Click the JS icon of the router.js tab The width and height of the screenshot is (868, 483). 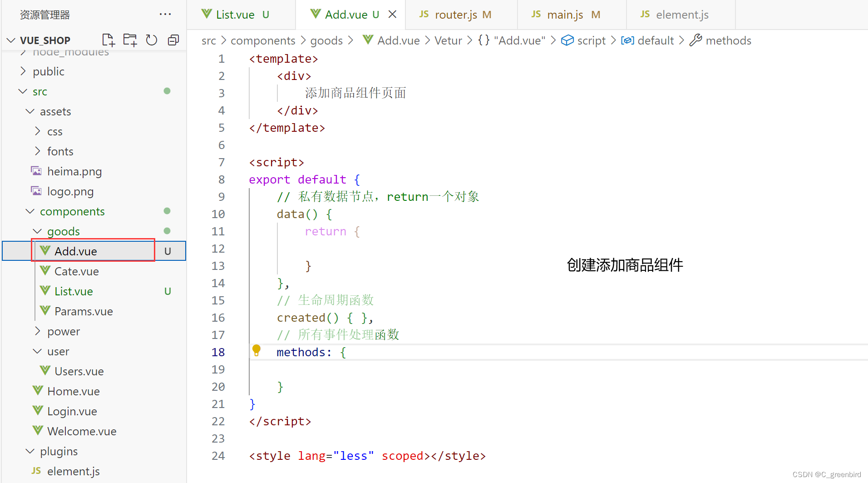(424, 15)
